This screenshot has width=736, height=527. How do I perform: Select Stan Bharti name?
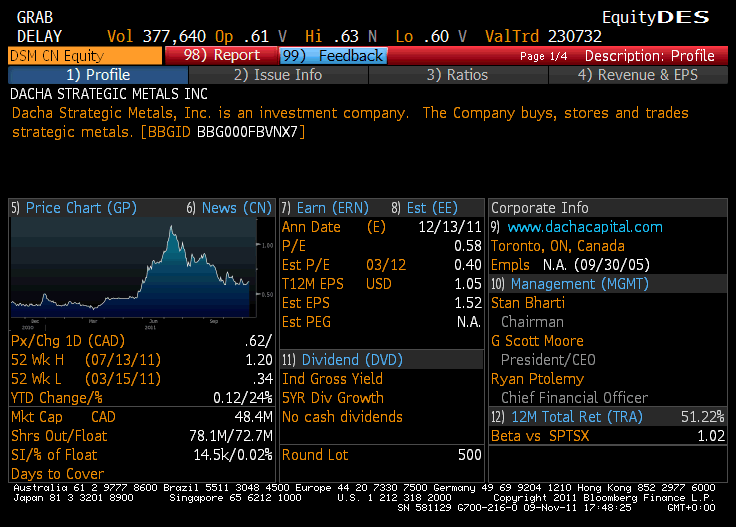click(x=528, y=303)
